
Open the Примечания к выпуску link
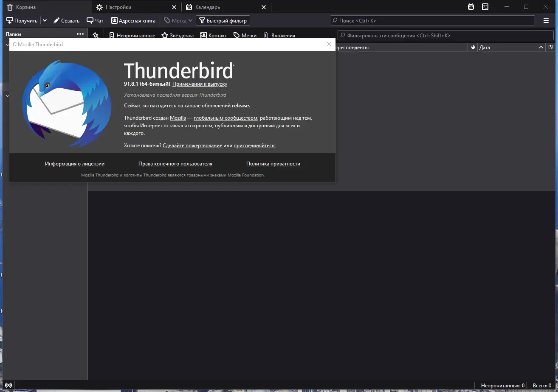[x=200, y=84]
